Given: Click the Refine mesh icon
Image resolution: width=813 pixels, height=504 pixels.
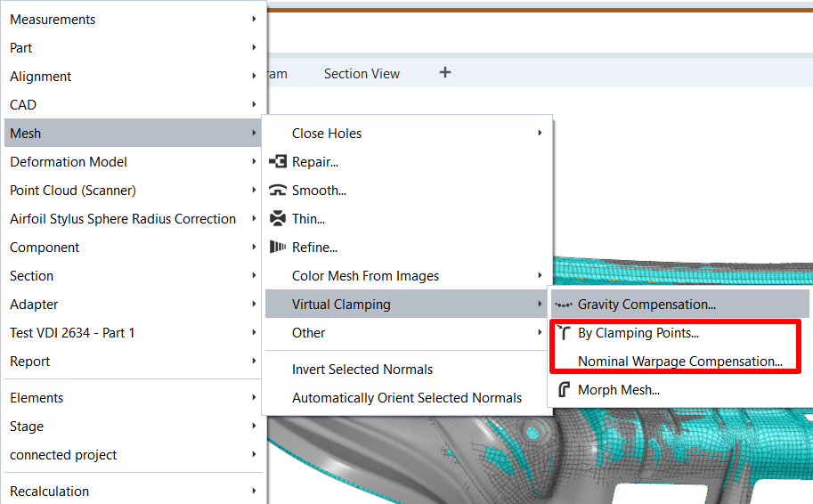Looking at the screenshot, I should [277, 248].
